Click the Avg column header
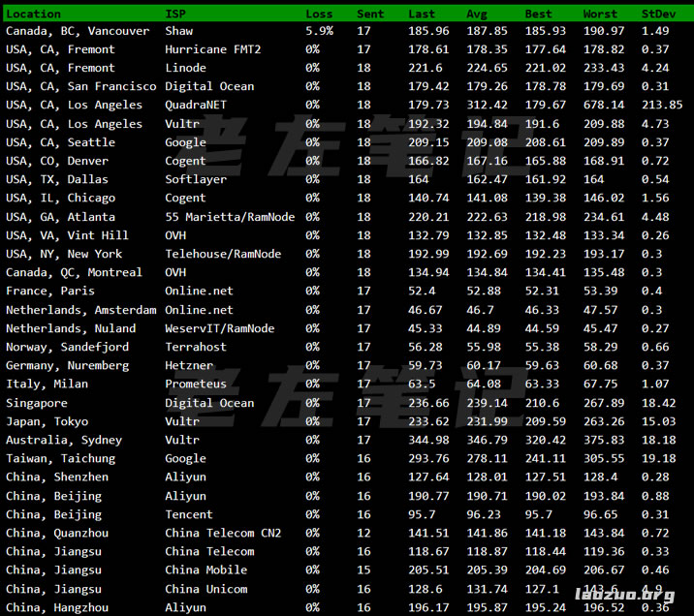 477,15
